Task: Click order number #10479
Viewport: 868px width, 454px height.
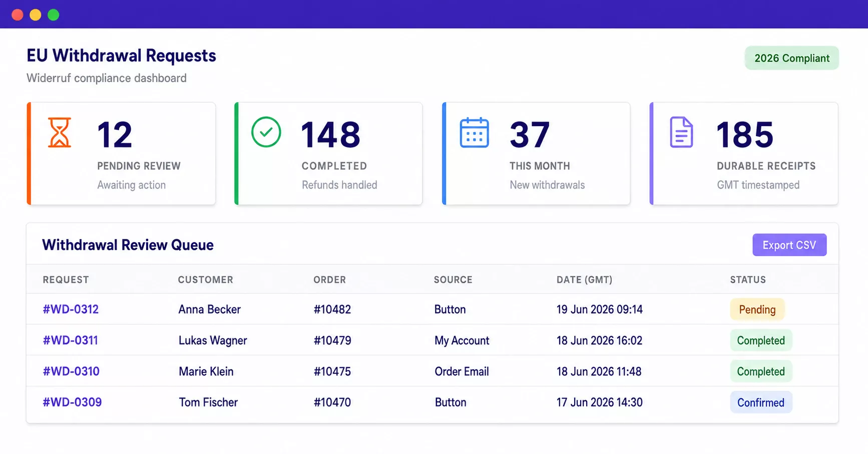Action: point(332,340)
